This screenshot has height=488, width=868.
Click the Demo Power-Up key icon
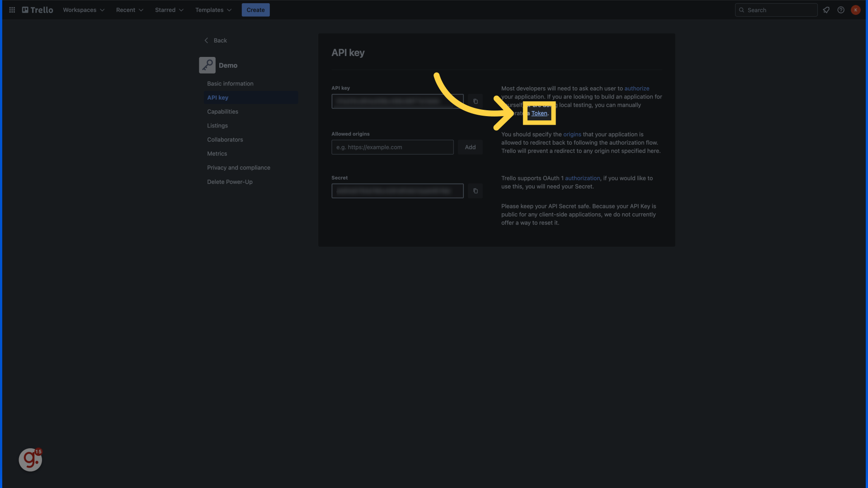click(x=207, y=65)
